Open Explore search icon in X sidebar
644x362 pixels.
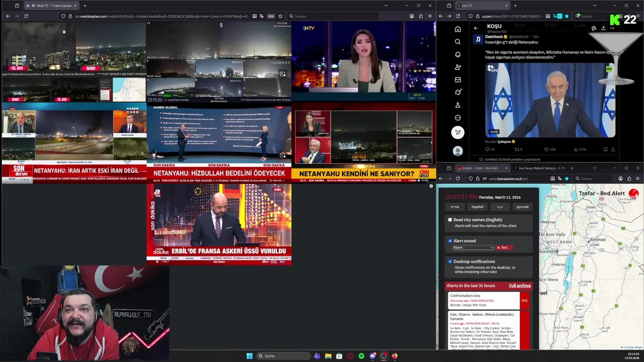click(457, 42)
